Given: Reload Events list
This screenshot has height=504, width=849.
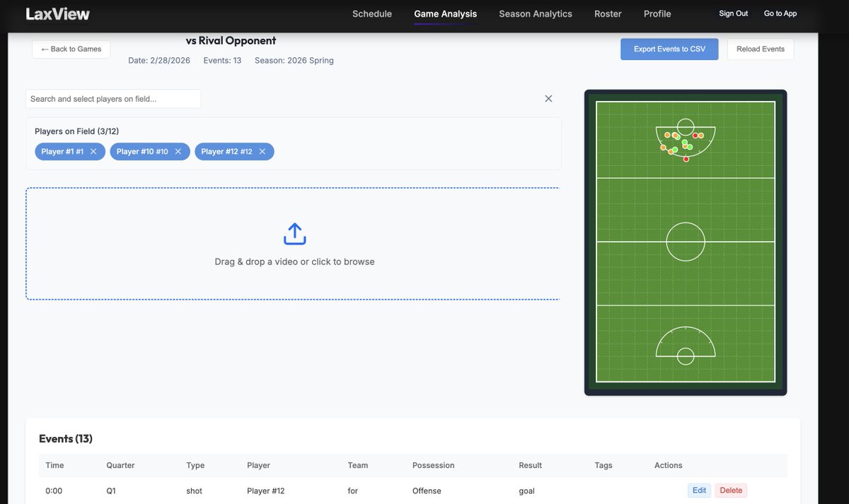Looking at the screenshot, I should (x=761, y=49).
